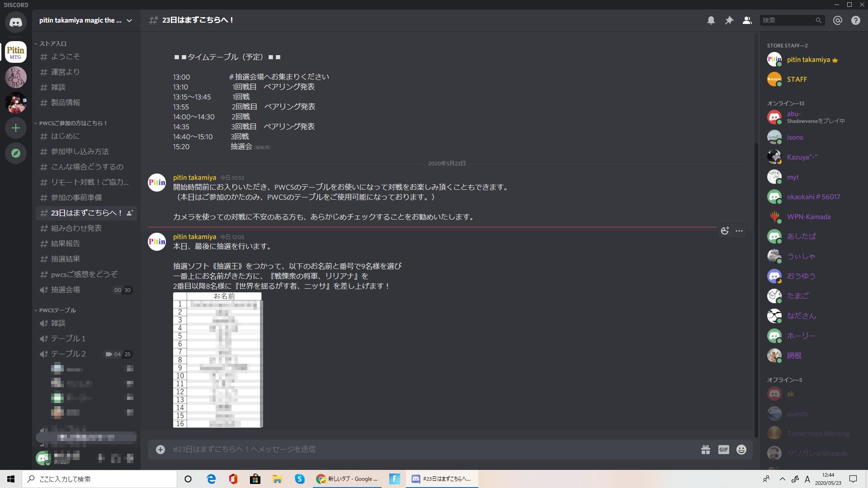Open the message more options menu
The height and width of the screenshot is (488, 868).
coord(739,230)
